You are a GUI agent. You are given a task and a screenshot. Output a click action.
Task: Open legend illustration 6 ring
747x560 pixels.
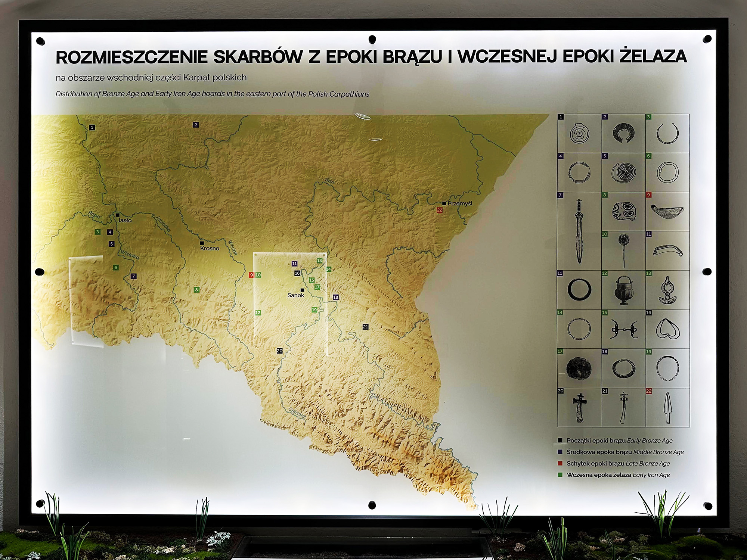point(667,172)
